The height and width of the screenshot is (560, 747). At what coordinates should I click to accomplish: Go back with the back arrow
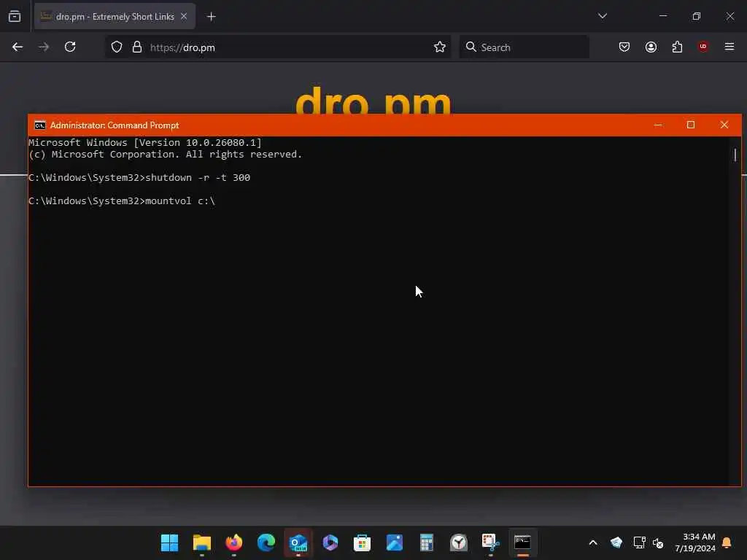[x=18, y=47]
